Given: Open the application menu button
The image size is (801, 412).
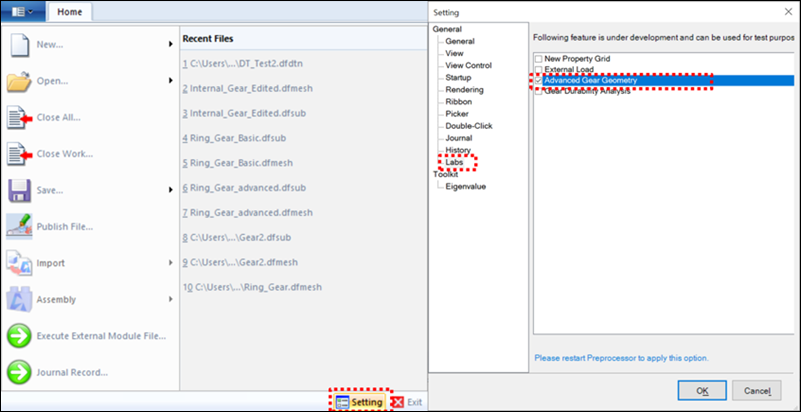Looking at the screenshot, I should (x=22, y=12).
